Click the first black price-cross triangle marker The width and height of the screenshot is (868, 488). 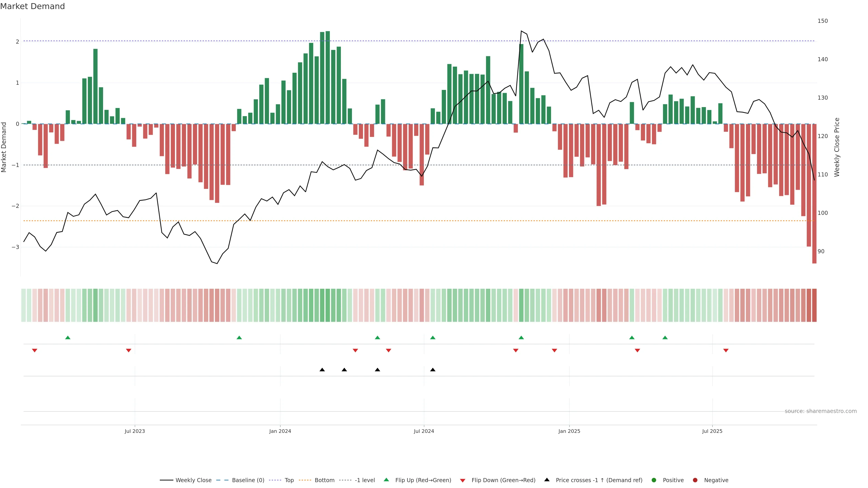[x=322, y=370]
